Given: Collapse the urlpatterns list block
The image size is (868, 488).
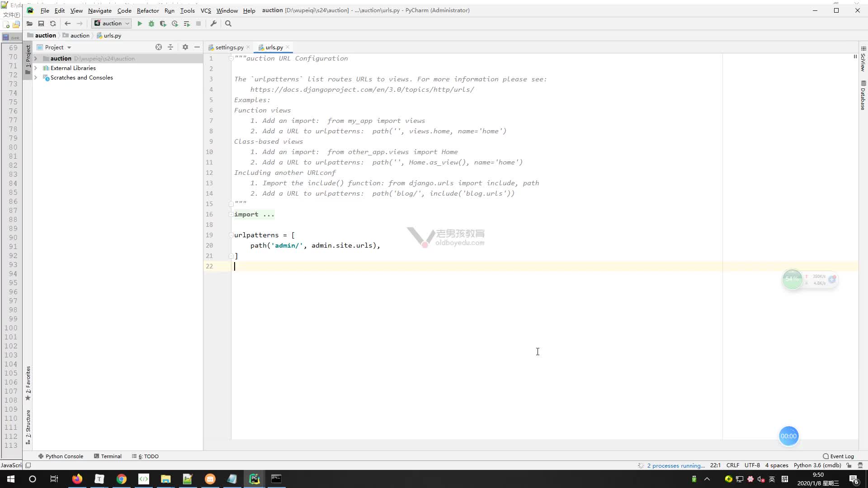Looking at the screenshot, I should (x=231, y=235).
